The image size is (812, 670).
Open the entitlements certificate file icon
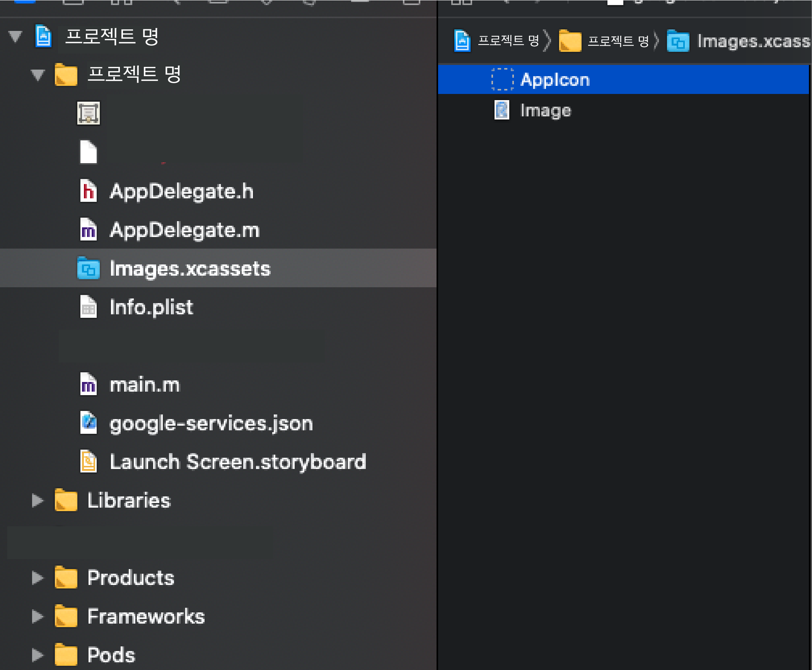[x=89, y=113]
